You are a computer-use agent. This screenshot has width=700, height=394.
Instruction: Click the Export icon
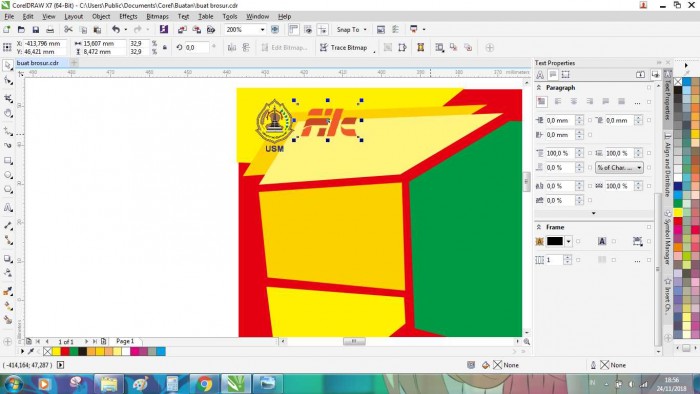196,29
